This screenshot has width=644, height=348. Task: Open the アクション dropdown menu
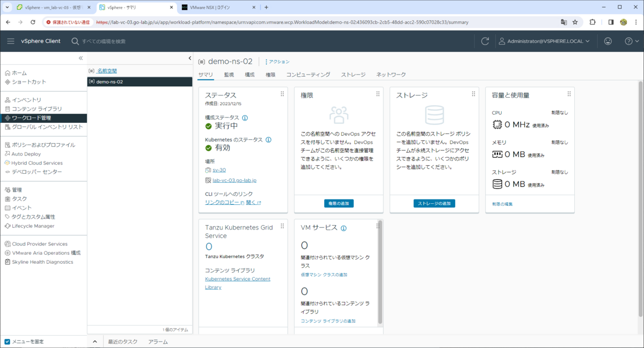point(277,62)
